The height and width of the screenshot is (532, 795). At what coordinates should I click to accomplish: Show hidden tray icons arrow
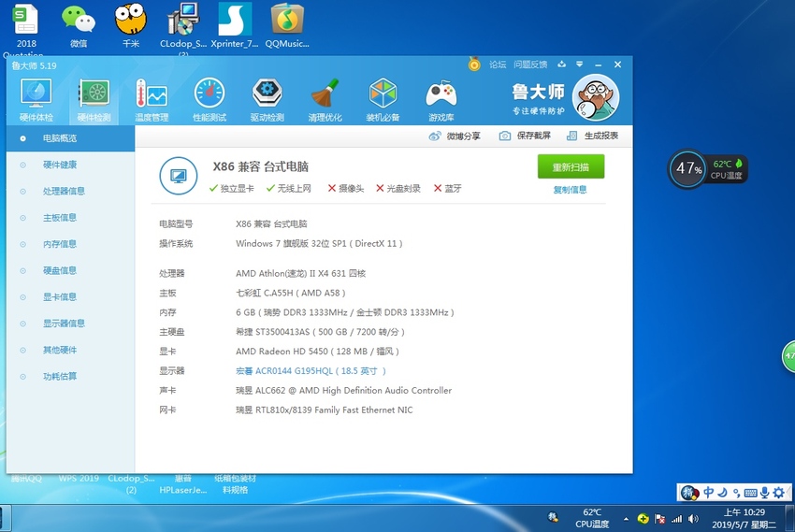[x=626, y=519]
